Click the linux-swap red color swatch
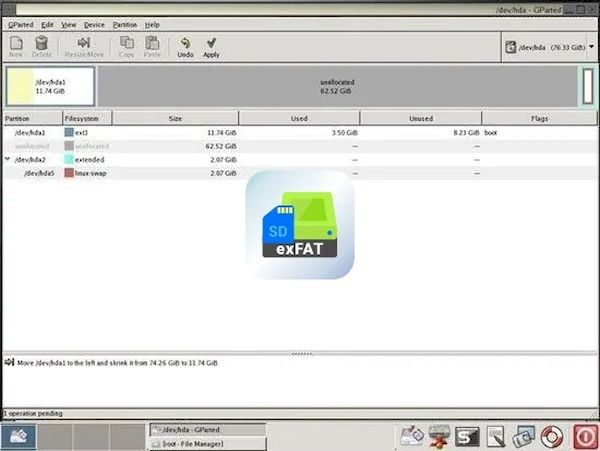 point(69,173)
